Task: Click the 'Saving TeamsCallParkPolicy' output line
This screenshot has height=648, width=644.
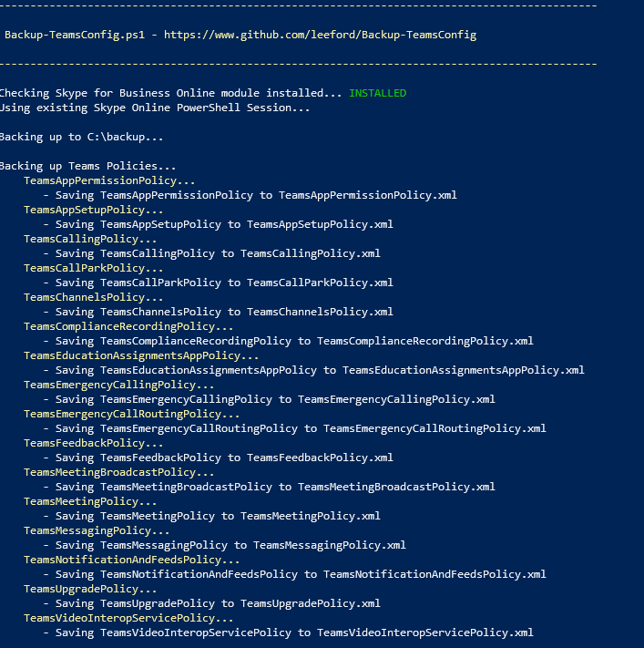Action: point(218,283)
